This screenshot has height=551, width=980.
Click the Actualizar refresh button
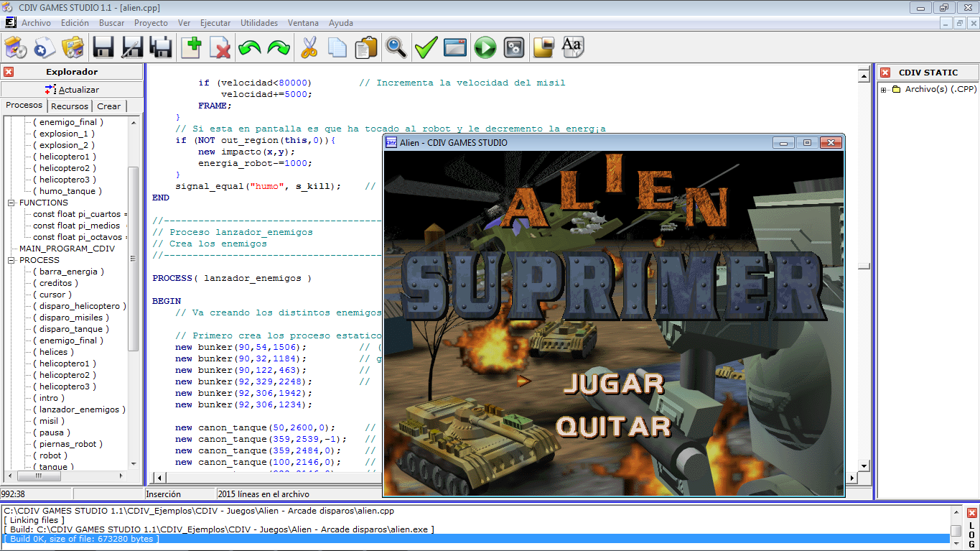(73, 88)
